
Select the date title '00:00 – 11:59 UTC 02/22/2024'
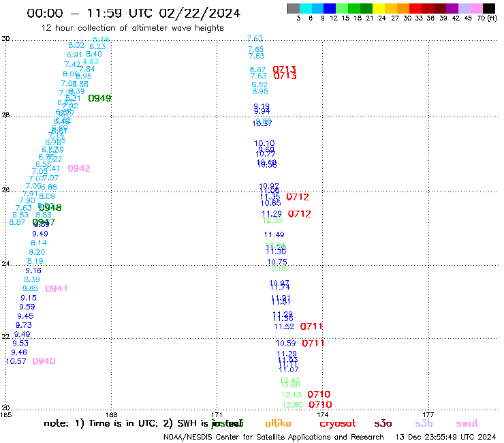coord(133,13)
